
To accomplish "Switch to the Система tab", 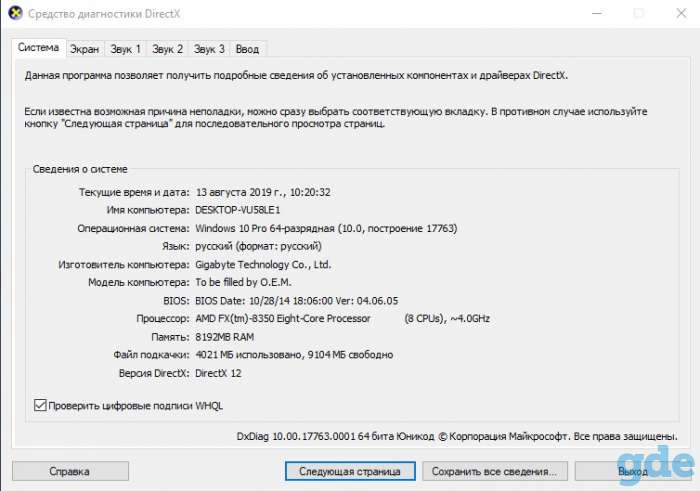I will 38,47.
